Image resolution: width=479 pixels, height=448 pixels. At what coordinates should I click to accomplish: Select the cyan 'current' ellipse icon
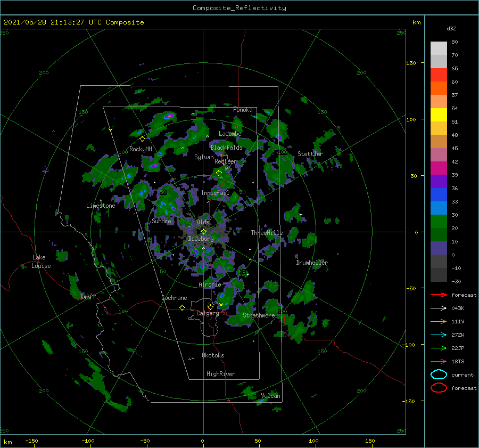[439, 374]
